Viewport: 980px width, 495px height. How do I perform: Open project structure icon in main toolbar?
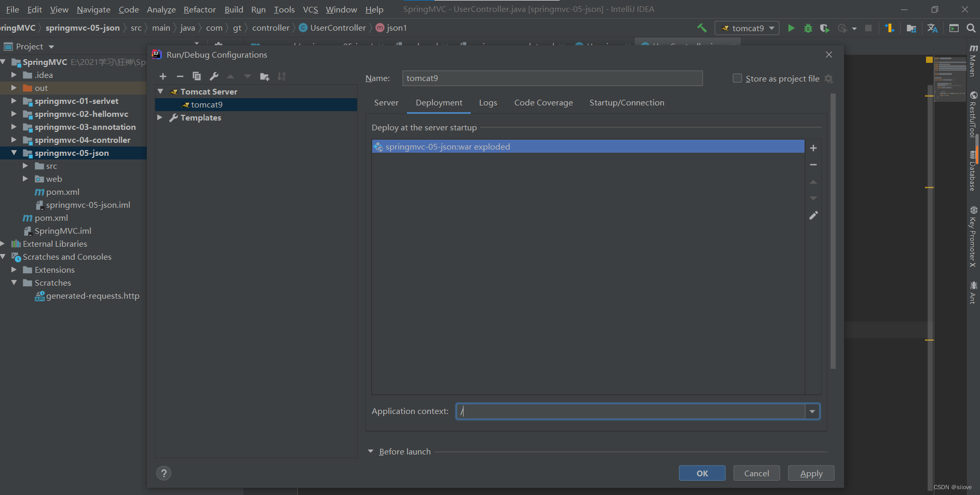pyautogui.click(x=911, y=28)
